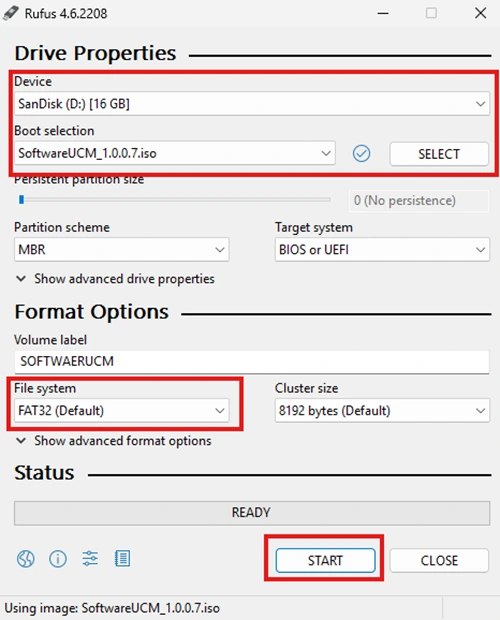The height and width of the screenshot is (620, 500).
Task: Click the ISO checksum checkmark icon
Action: [x=361, y=153]
